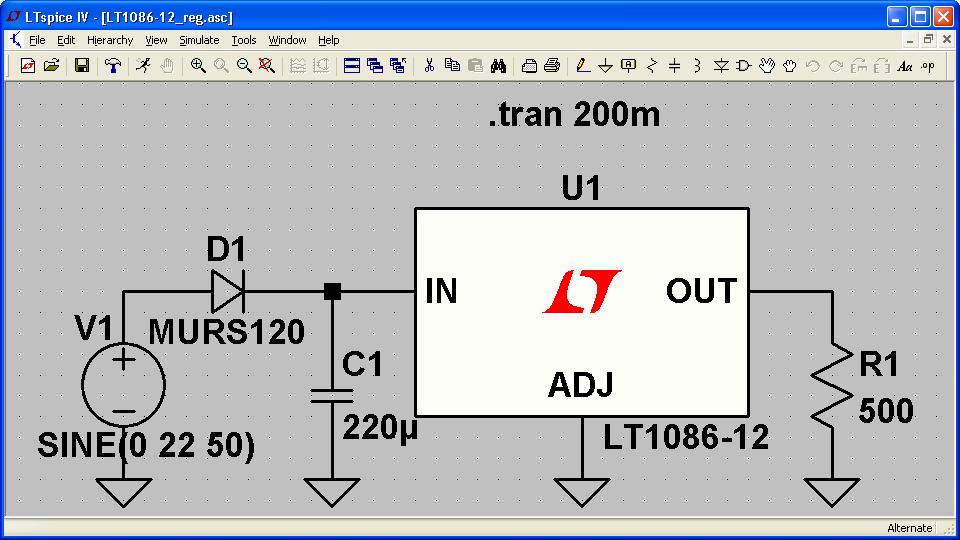Select the C1 capacitor symbol
Image resolution: width=960 pixels, height=540 pixels.
[332, 396]
